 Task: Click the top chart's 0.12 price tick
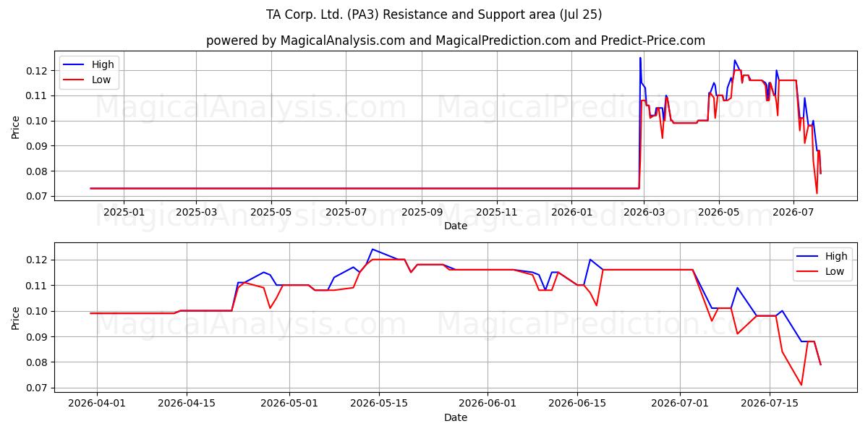pyautogui.click(x=38, y=70)
